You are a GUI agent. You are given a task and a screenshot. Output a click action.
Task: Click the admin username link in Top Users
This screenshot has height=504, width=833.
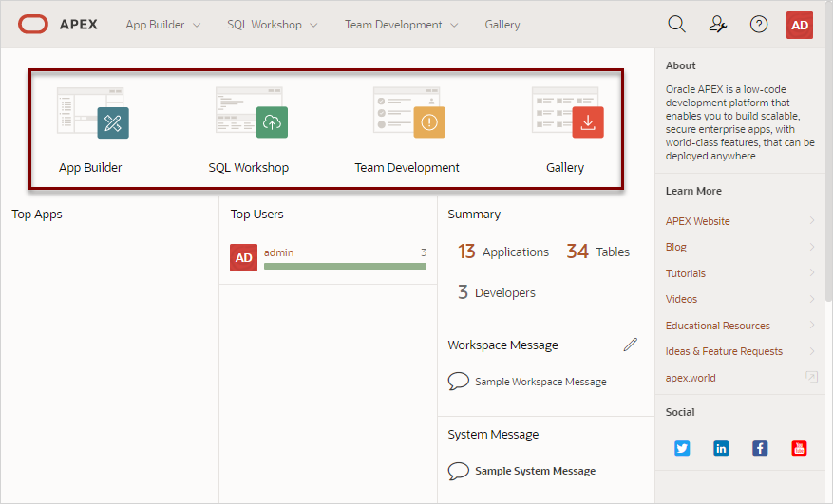279,252
